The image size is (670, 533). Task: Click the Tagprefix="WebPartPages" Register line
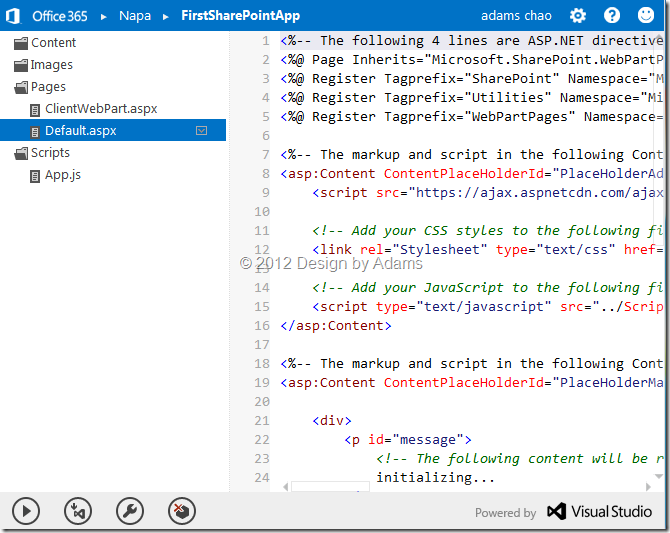click(472, 117)
